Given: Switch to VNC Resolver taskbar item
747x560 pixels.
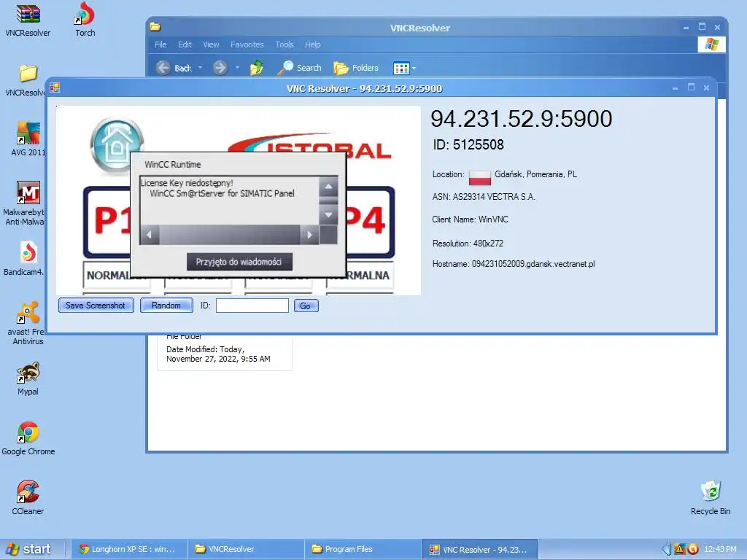Looking at the screenshot, I should click(x=479, y=549).
